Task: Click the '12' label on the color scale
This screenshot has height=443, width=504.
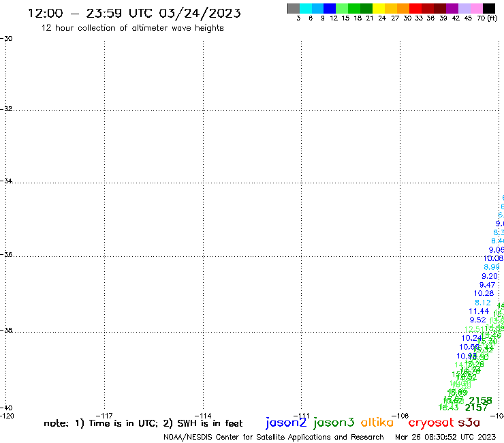Action: (334, 18)
